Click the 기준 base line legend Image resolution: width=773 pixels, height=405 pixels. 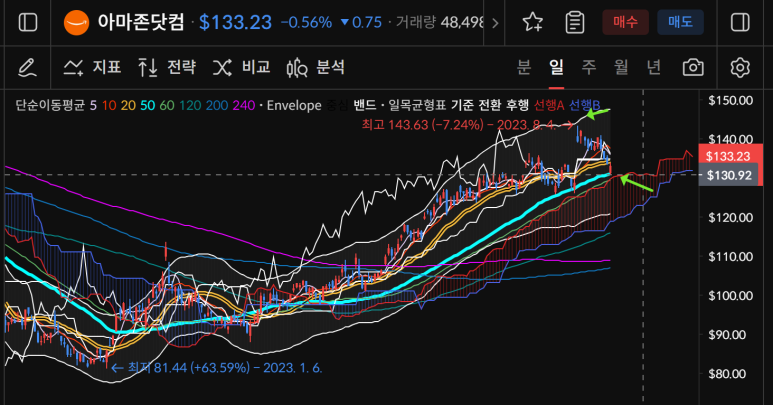[462, 105]
